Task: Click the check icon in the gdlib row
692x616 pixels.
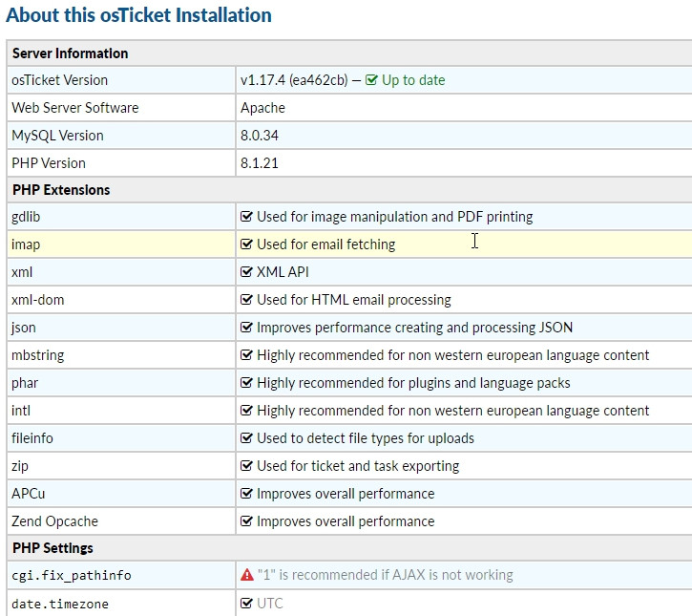Action: click(246, 217)
